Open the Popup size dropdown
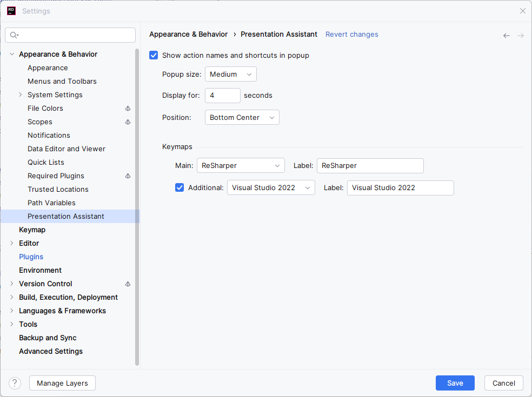 (230, 74)
